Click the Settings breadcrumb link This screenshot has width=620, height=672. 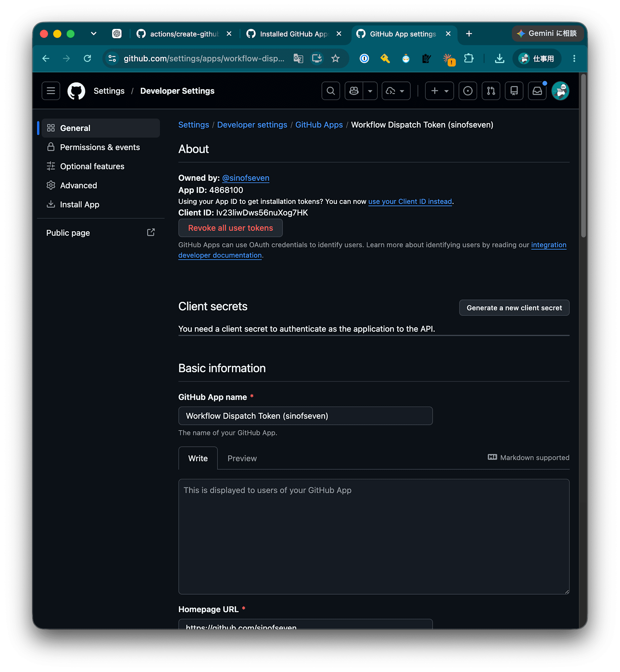[194, 125]
